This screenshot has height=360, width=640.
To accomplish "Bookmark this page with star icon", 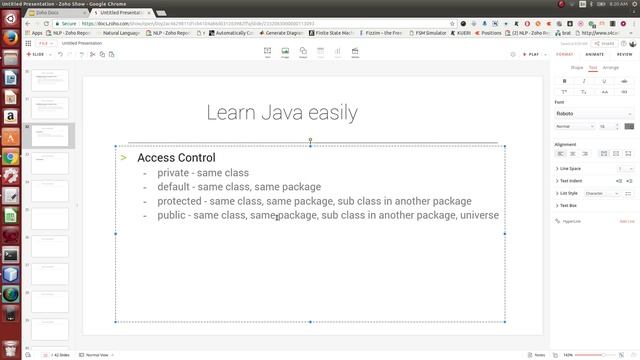I will coord(452,24).
